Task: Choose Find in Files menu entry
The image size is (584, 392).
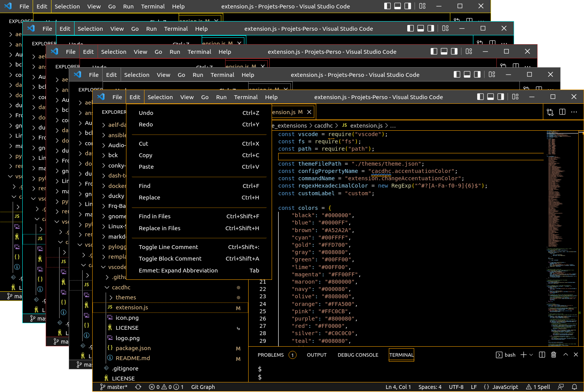Action: 199,216
